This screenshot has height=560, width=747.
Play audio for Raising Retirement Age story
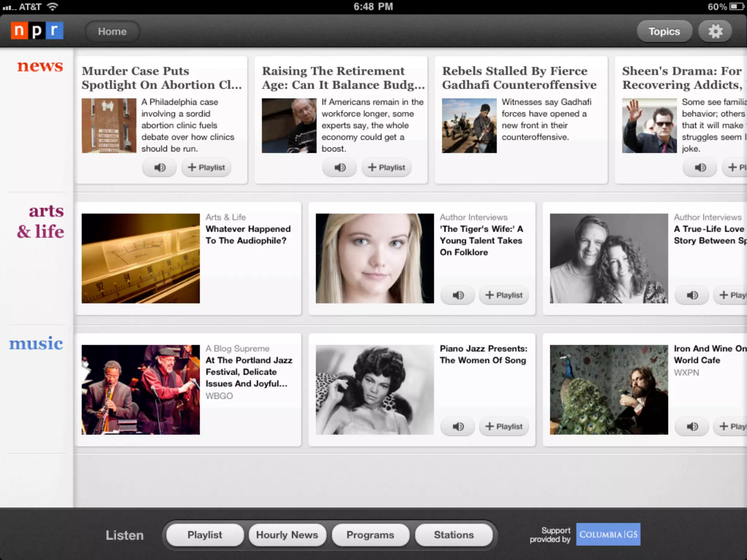(340, 167)
